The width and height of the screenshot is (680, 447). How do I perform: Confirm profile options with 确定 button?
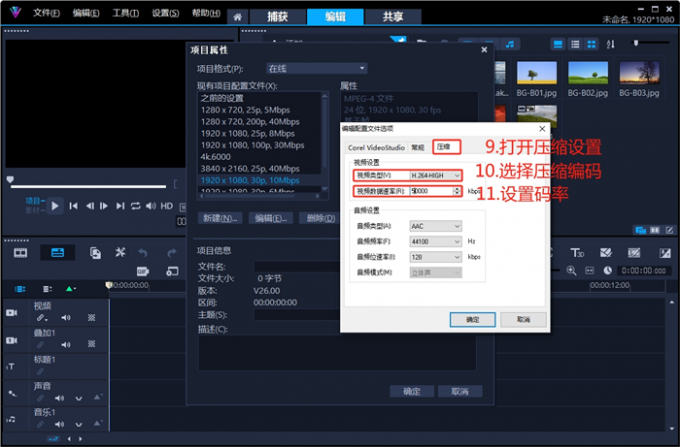point(473,320)
